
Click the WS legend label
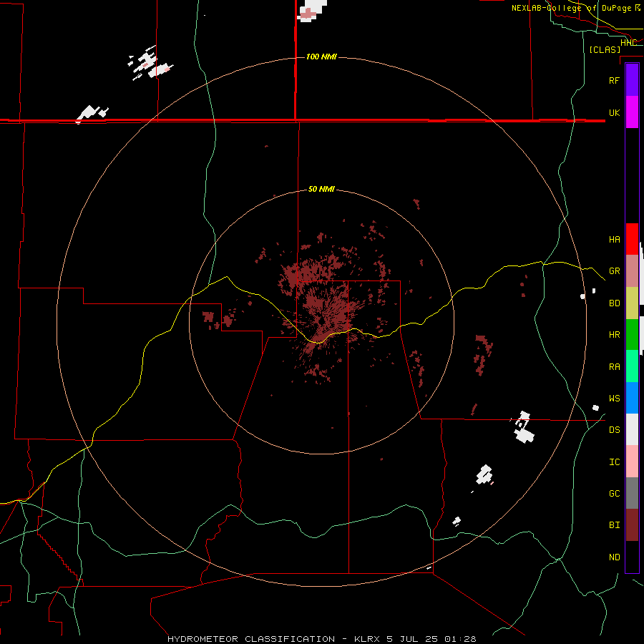(x=614, y=399)
